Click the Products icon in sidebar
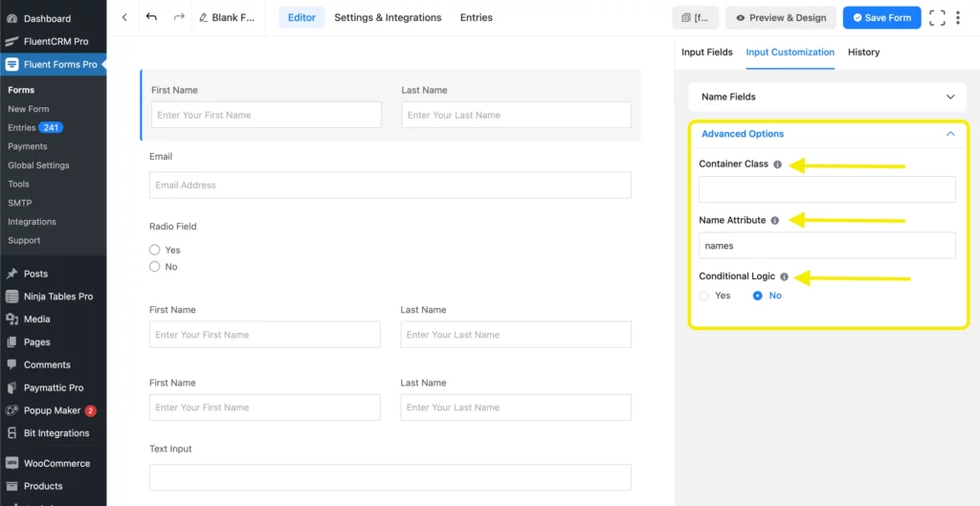 point(11,486)
